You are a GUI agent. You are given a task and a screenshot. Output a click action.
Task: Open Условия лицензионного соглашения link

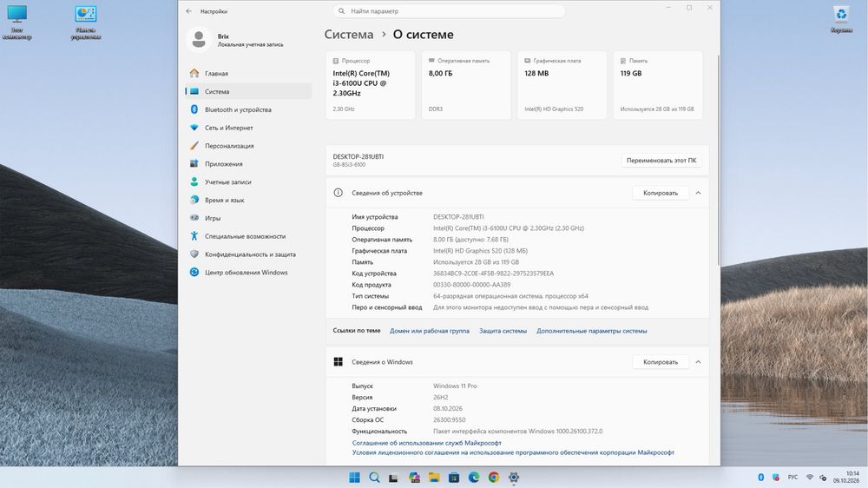click(513, 452)
